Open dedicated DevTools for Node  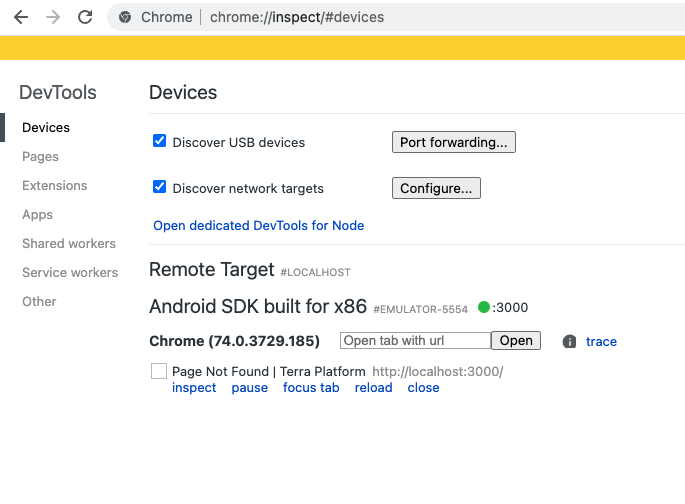[x=258, y=225]
